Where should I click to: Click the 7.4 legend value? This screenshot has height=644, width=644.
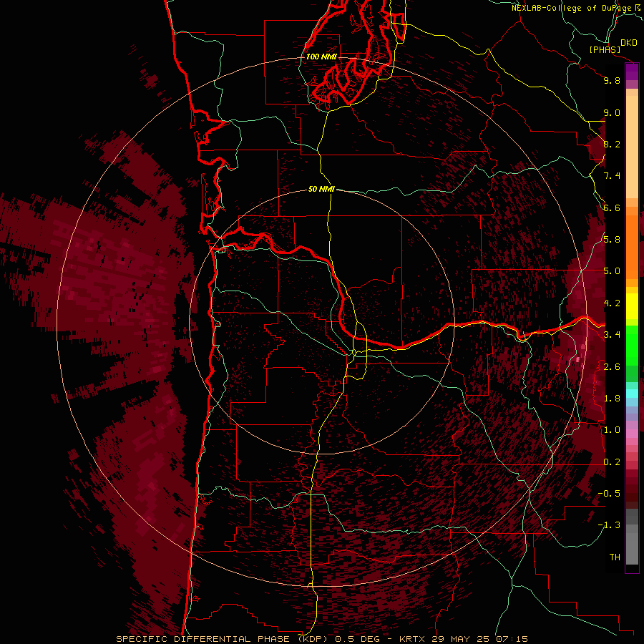pyautogui.click(x=612, y=176)
